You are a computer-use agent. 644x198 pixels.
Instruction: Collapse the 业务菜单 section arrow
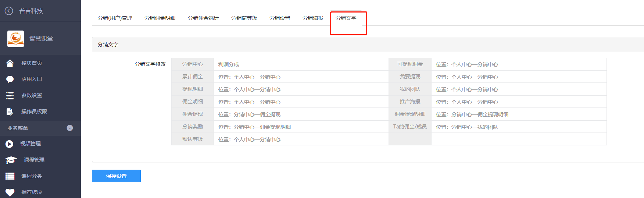point(70,128)
